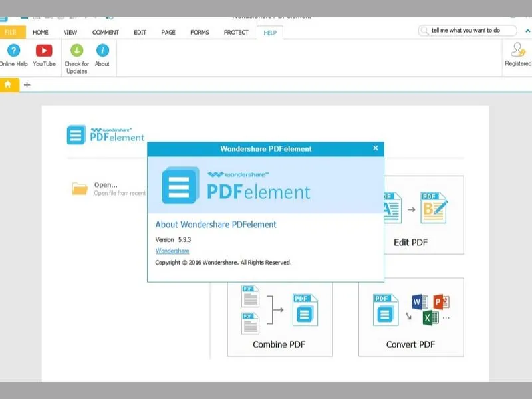The height and width of the screenshot is (399, 532).
Task: Click the Version 5.9.3 text
Action: point(173,239)
